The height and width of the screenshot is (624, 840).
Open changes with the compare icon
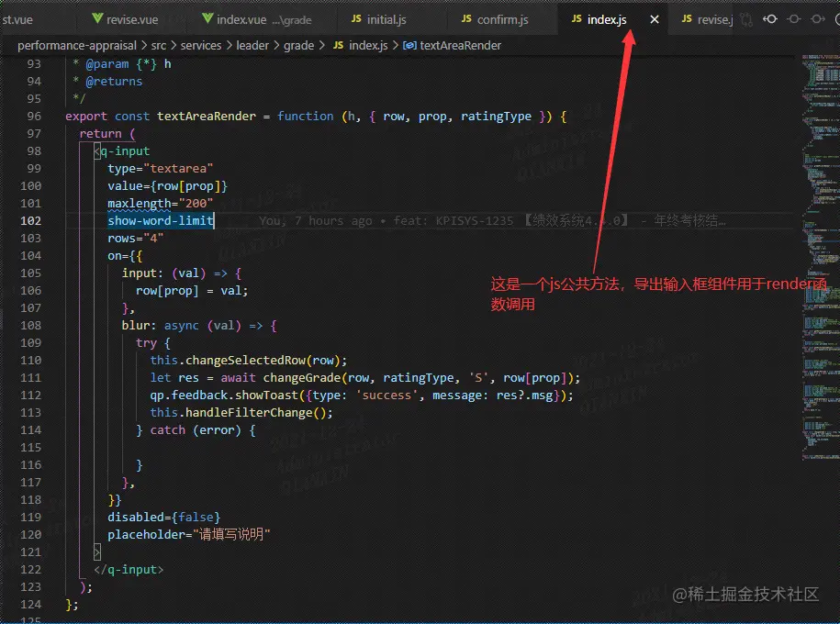pyautogui.click(x=745, y=20)
